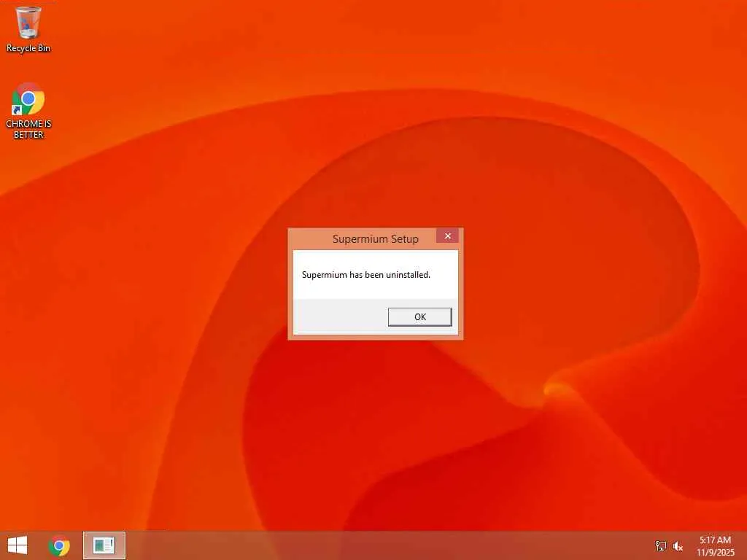Click the 'Supermium has been uninstalled.' message
747x560 pixels.
[x=366, y=275]
